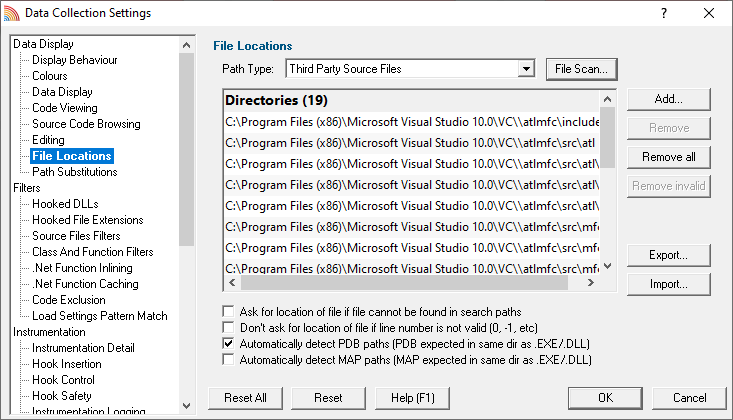Open Hooked DLLs settings
733x420 pixels.
65,204
